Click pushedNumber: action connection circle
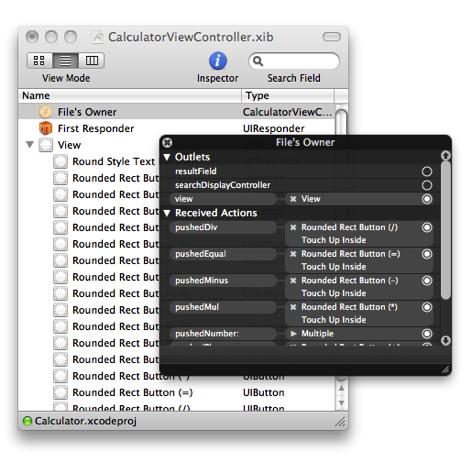472x474 pixels. point(427,333)
